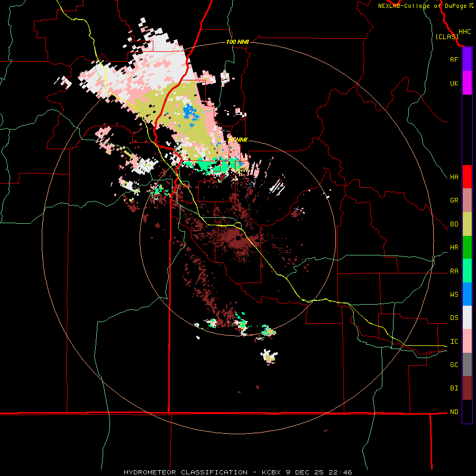
Task: Click the "BI" legend label
Action: click(x=454, y=388)
